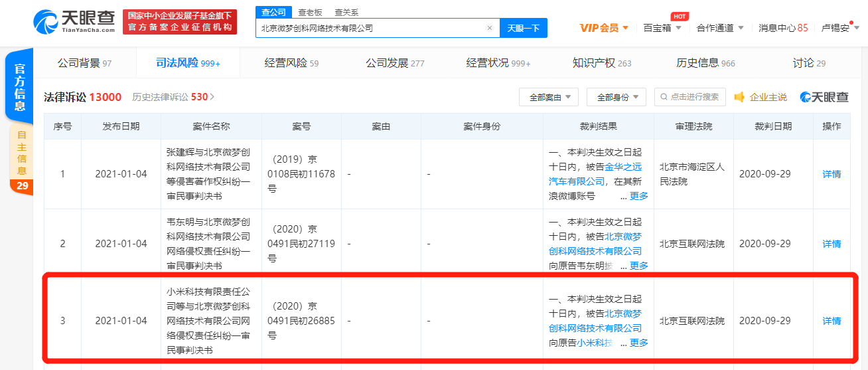
Task: Click the 天眼一下 search button
Action: [524, 28]
